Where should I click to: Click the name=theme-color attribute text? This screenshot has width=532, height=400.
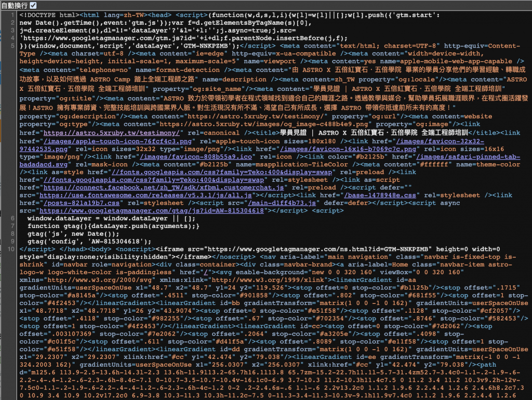(x=488, y=165)
